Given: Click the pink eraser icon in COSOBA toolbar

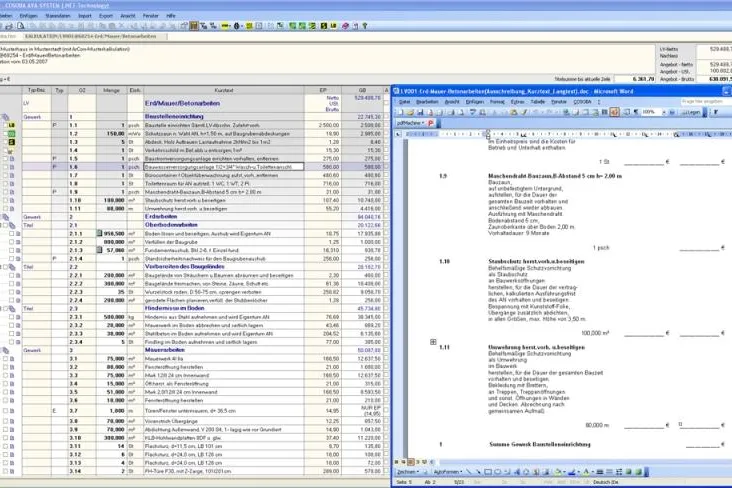Looking at the screenshot, I should [345, 26].
